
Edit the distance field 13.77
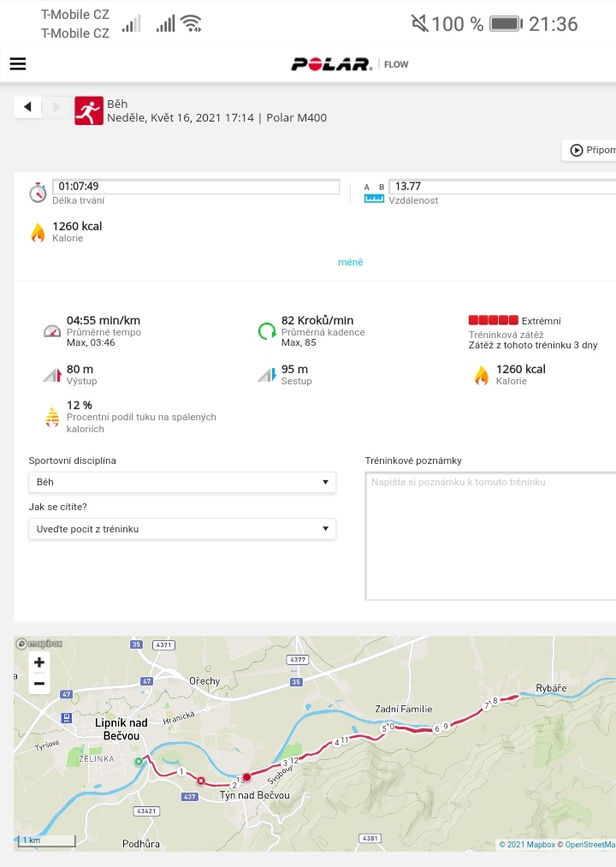tap(502, 187)
